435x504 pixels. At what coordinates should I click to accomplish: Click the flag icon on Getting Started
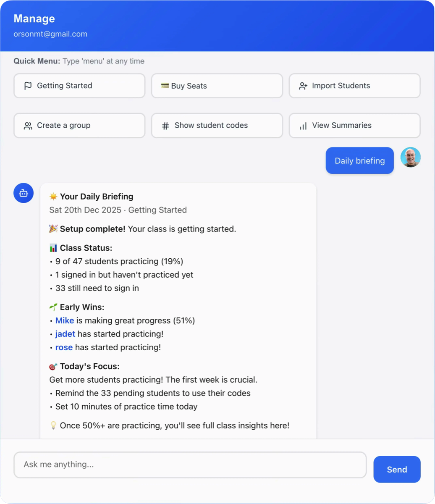point(28,86)
